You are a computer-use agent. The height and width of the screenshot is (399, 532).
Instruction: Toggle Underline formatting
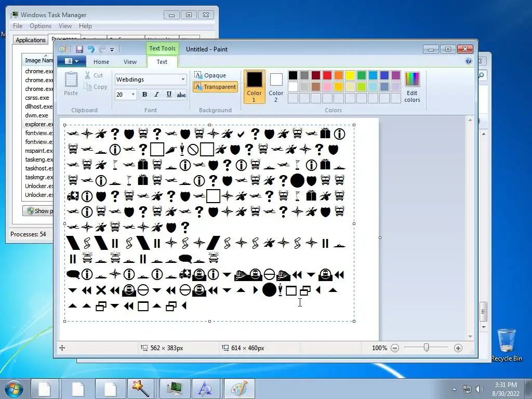coord(169,95)
